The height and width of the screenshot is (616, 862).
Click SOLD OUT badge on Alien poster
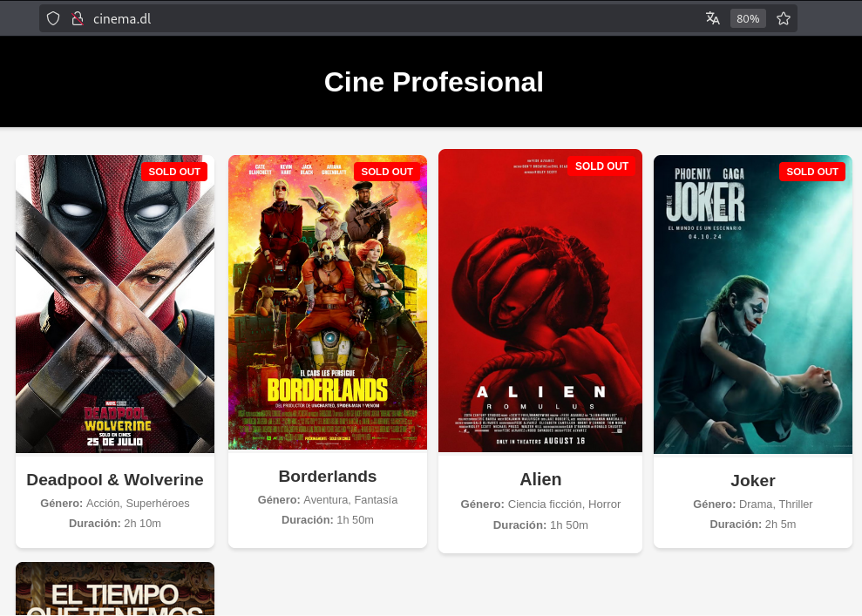pos(601,166)
